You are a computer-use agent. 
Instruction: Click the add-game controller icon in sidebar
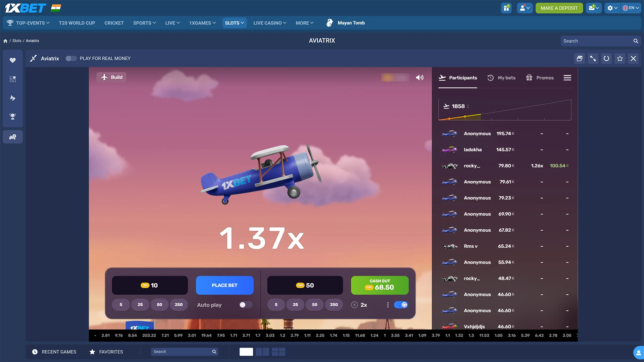[12, 136]
